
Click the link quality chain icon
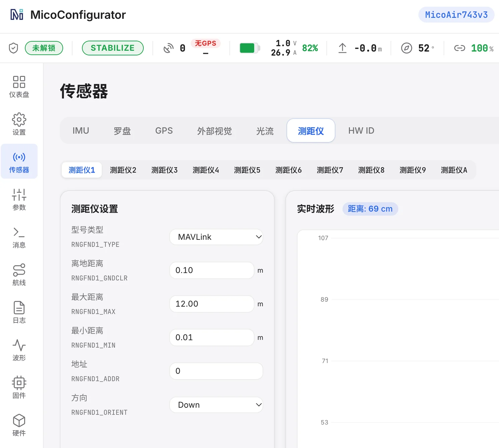coord(460,48)
